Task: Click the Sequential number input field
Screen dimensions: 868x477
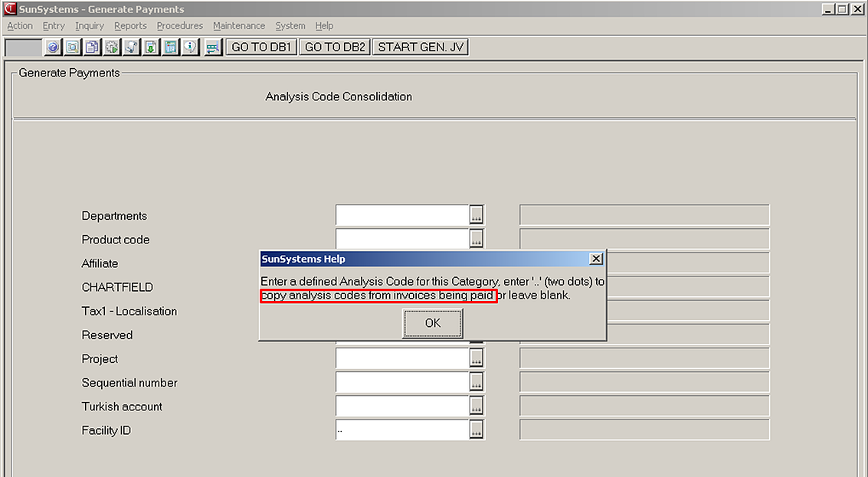Action: pos(402,382)
